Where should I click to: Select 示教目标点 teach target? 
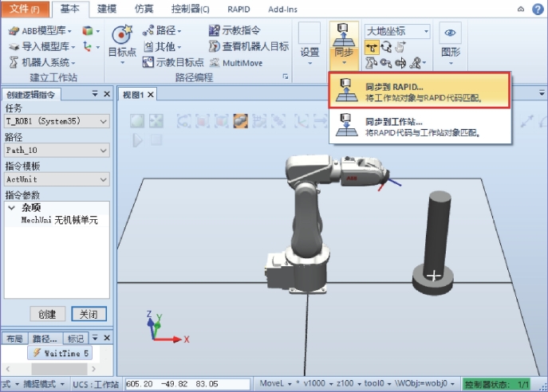[x=173, y=62]
